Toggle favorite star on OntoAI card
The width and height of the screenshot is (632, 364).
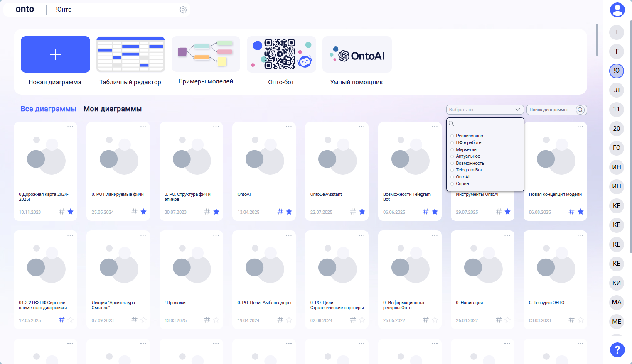pyautogui.click(x=289, y=212)
